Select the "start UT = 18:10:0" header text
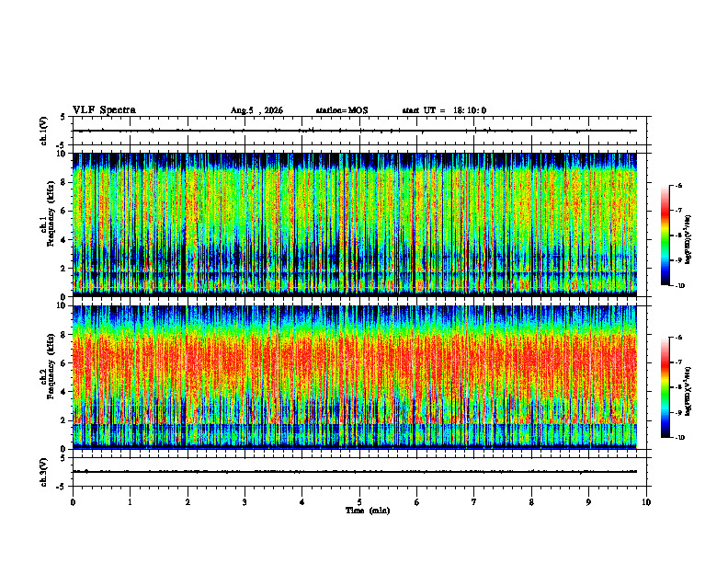The height and width of the screenshot is (563, 728). pyautogui.click(x=444, y=110)
